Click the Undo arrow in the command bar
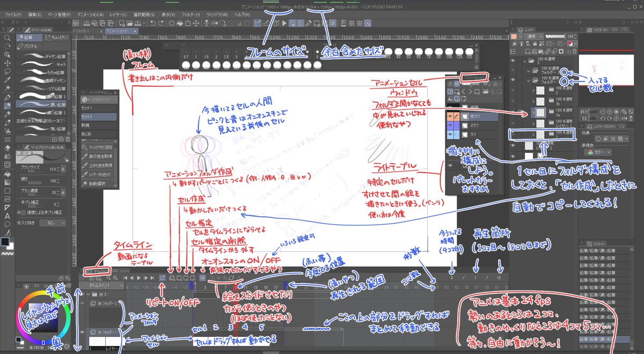644x354 pixels. click(x=153, y=23)
